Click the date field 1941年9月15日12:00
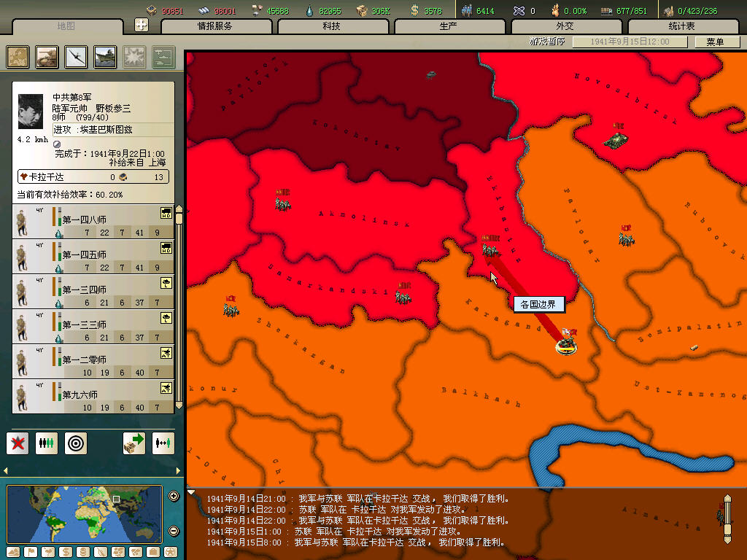 pos(630,42)
